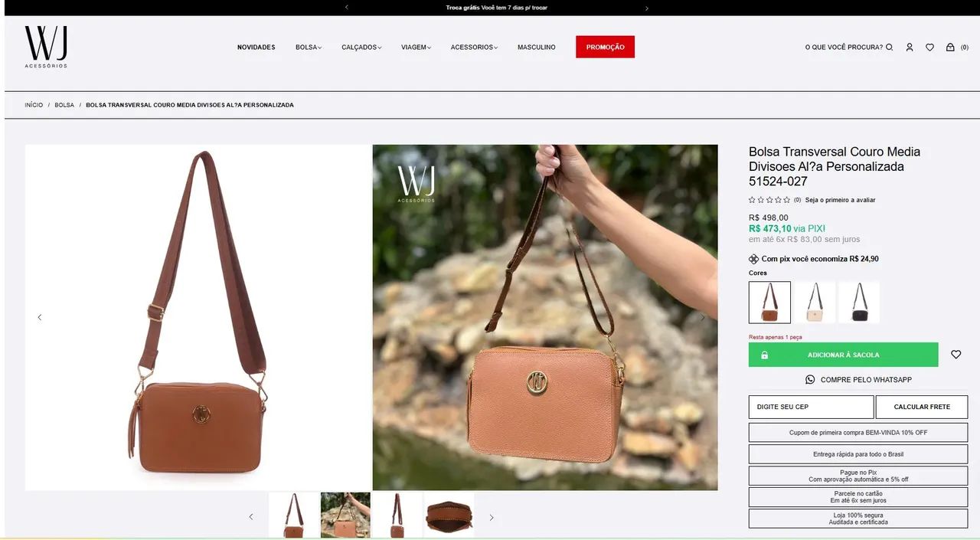Click 'Seja o primeiro a avaliar' link
Viewport: 980px width, 540px height.
click(840, 200)
